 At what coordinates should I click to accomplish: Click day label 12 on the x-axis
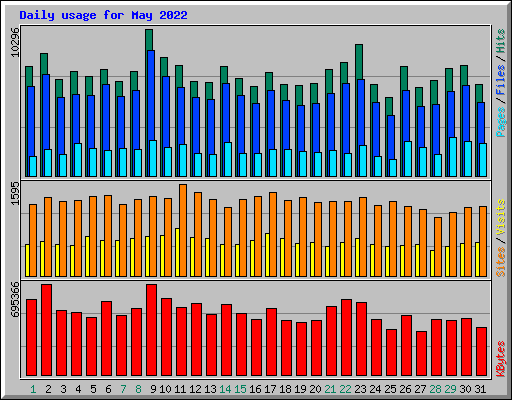click(195, 389)
